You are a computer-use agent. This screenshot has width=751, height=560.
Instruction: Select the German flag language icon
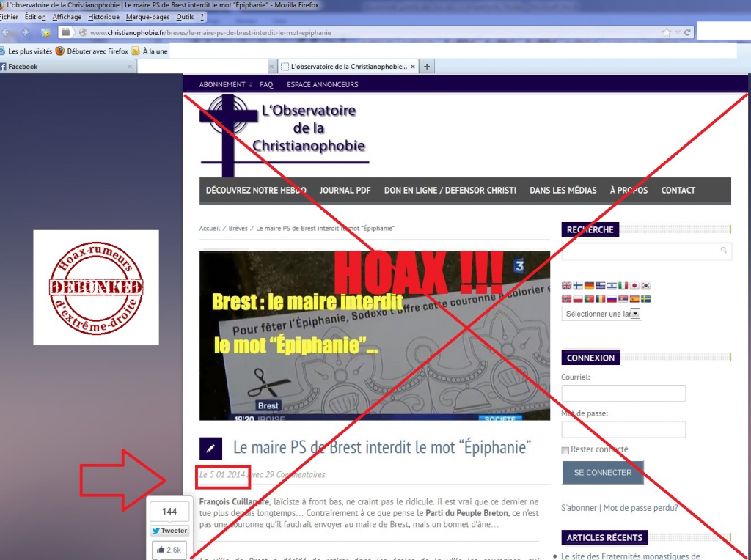click(589, 285)
